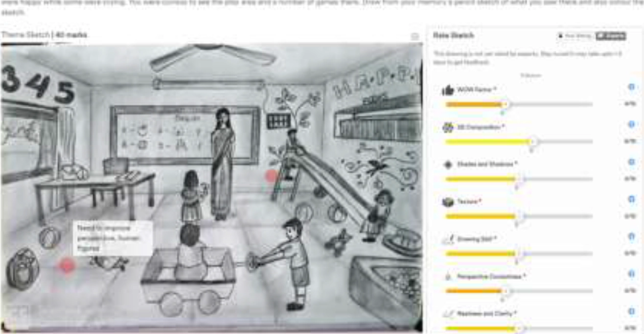Click the Perspective Correctness icon

[x=448, y=276]
